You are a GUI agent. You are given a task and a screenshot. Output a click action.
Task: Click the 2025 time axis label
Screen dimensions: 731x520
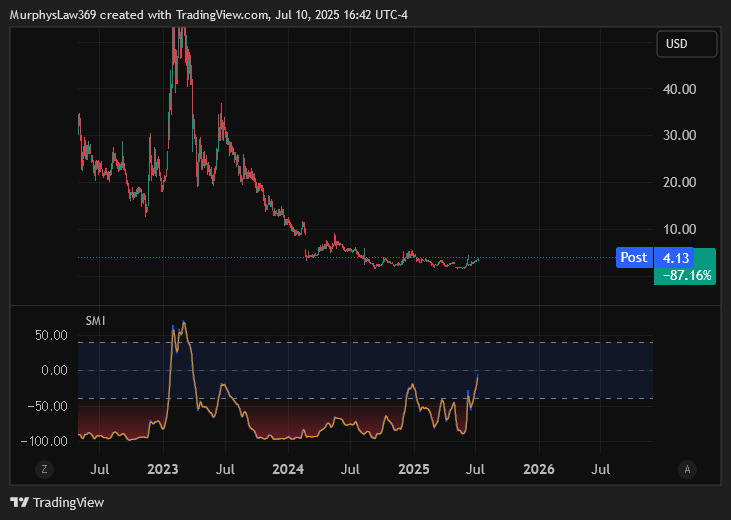414,469
